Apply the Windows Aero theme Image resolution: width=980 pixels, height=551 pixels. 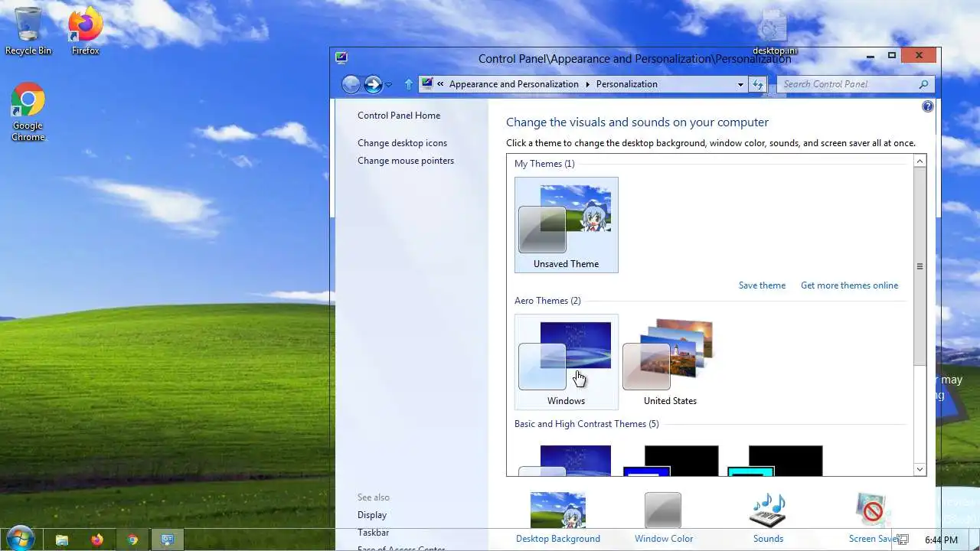567,362
